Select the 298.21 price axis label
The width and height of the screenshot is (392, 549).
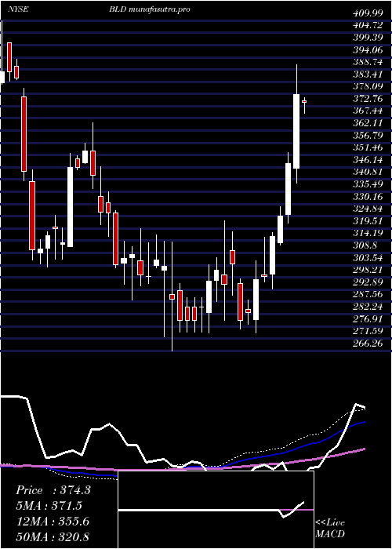pyautogui.click(x=367, y=270)
